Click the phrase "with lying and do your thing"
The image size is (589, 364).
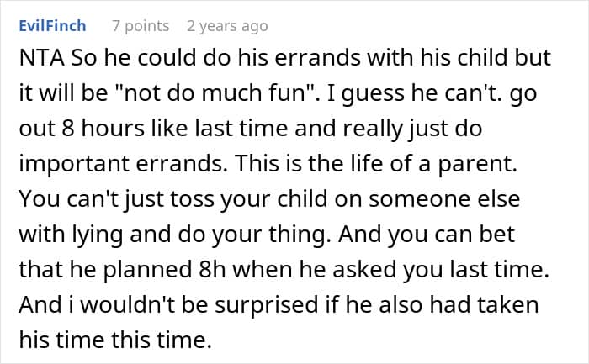click(172, 235)
